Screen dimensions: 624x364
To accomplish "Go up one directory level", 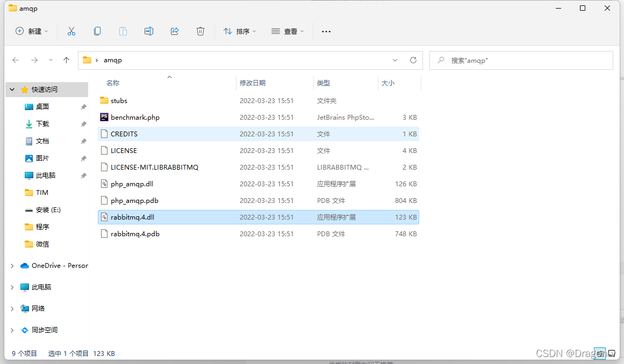I will point(67,60).
